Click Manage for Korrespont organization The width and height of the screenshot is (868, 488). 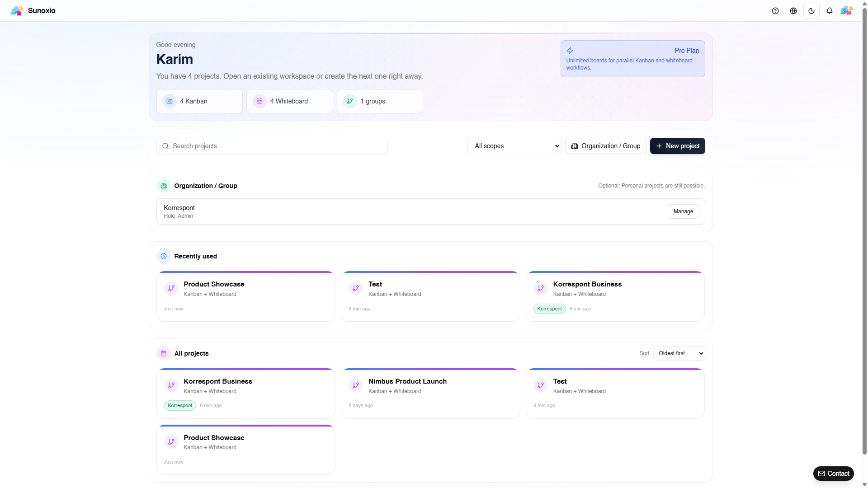pyautogui.click(x=683, y=211)
